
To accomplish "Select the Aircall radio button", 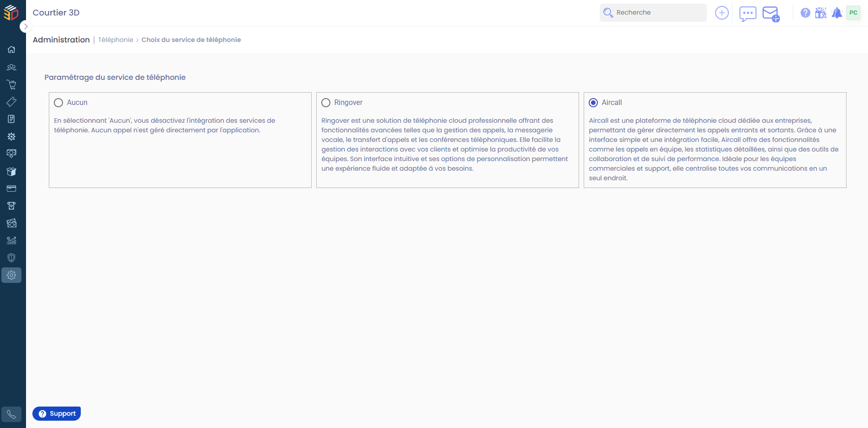I will tap(593, 103).
